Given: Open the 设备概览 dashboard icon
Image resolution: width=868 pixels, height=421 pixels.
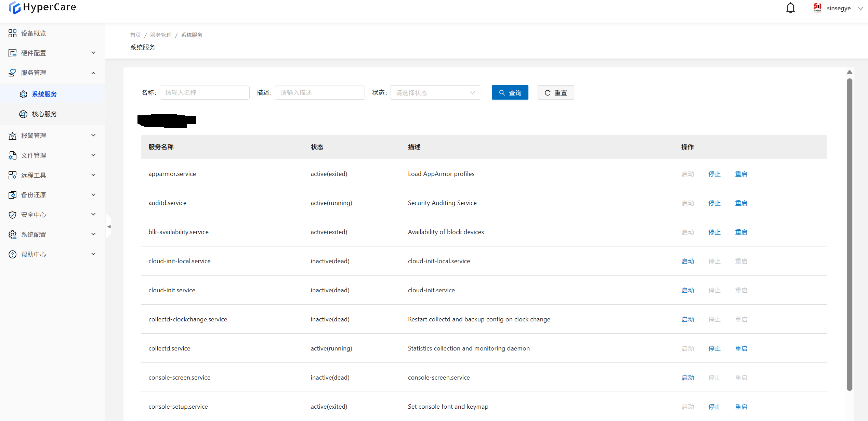Looking at the screenshot, I should point(12,33).
